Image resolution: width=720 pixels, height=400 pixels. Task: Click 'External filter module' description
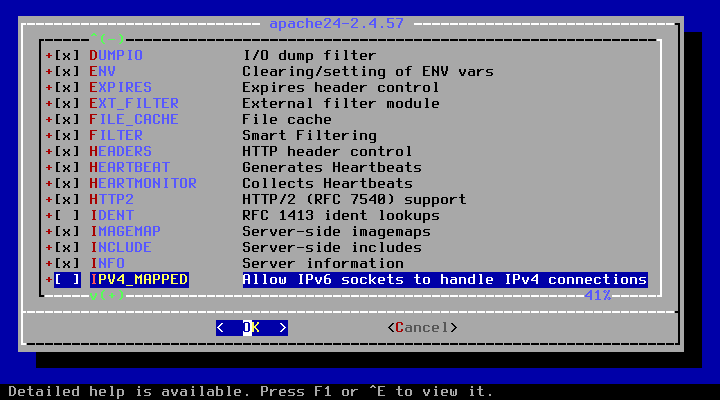click(341, 104)
